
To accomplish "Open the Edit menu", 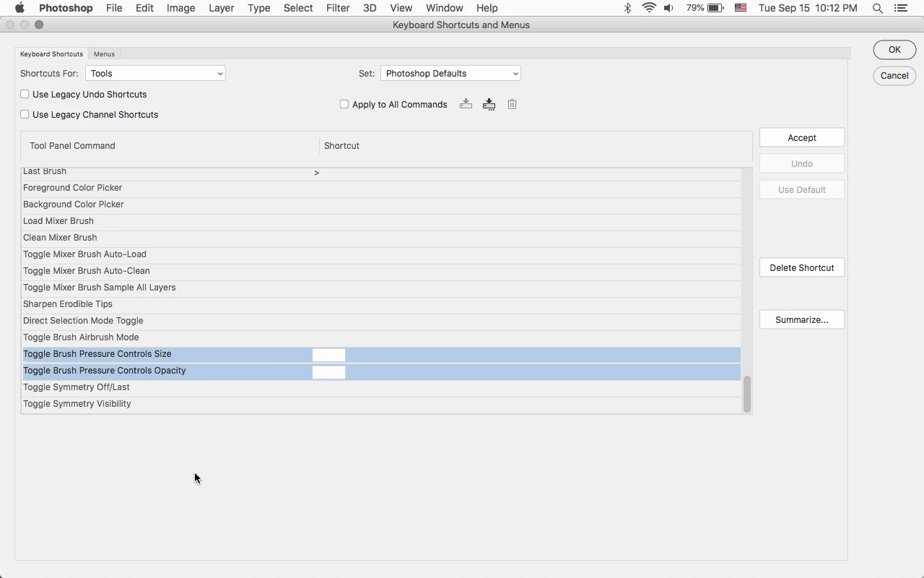I will [x=144, y=8].
